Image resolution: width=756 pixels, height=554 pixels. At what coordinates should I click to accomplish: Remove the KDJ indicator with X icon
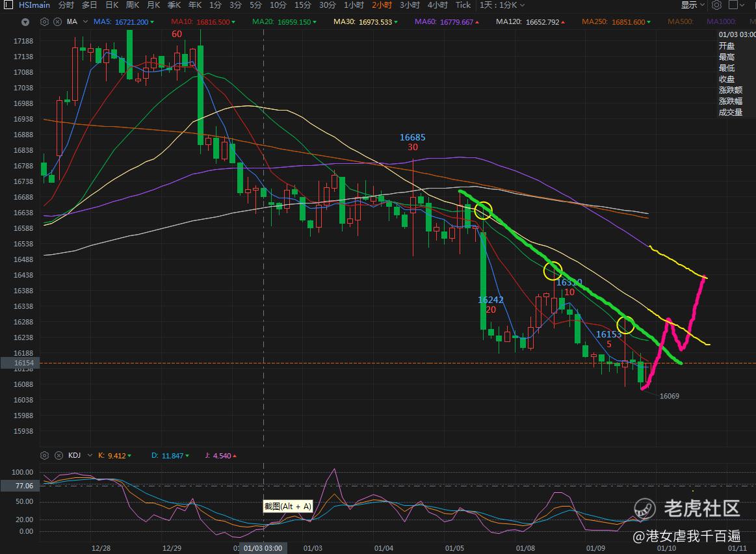(59, 455)
